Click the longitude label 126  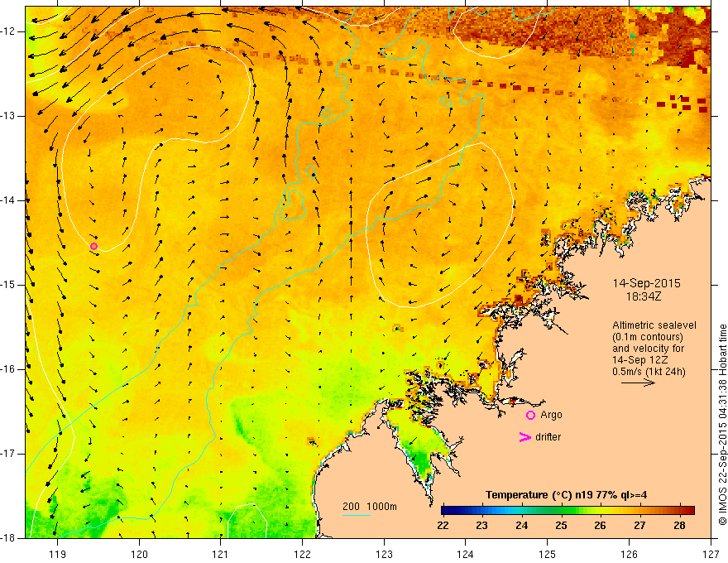[x=629, y=554]
